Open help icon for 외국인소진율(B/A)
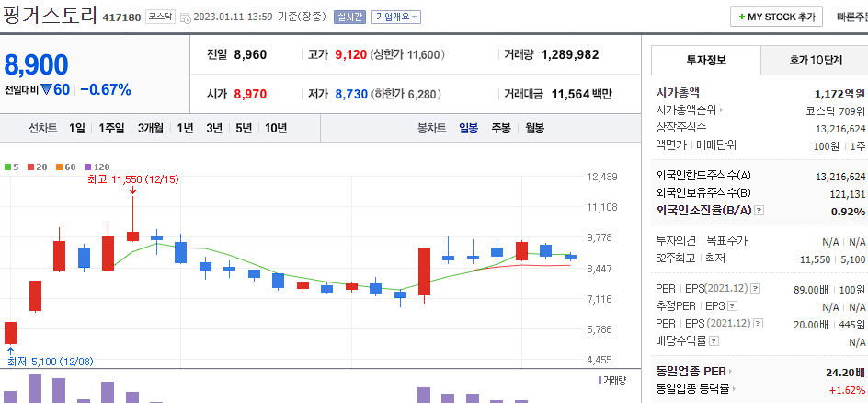Screen dimensions: 868x403 tap(759, 211)
